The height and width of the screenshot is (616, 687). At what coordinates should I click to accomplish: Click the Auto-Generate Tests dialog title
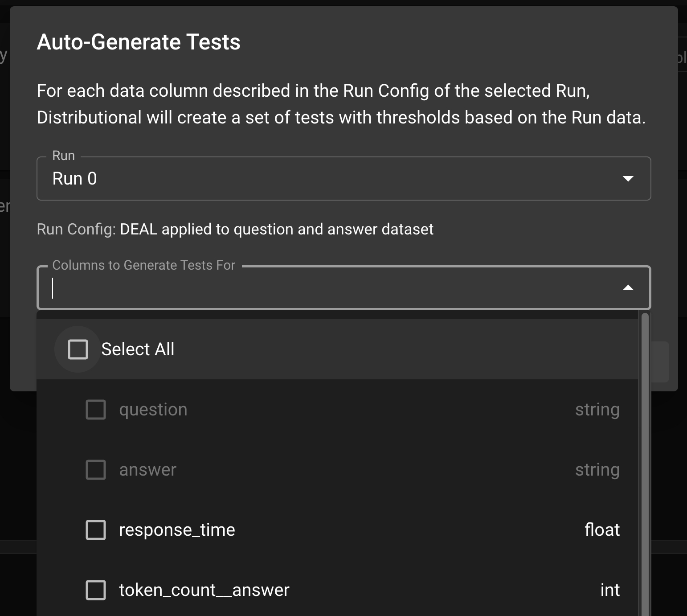point(139,42)
